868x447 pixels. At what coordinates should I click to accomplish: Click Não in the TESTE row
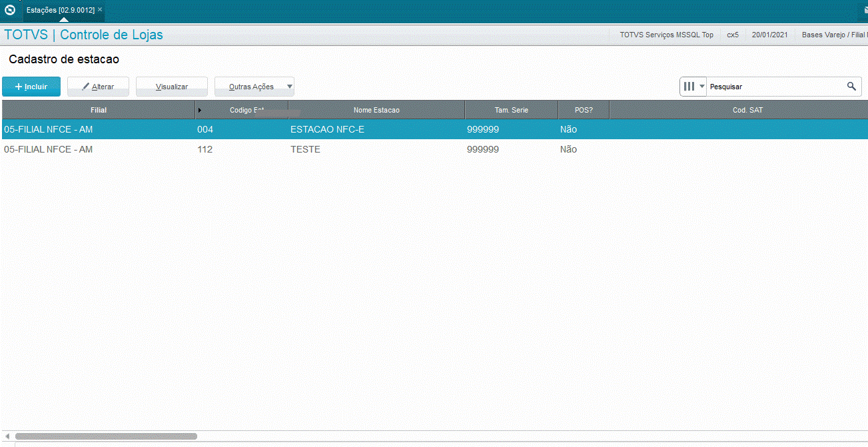[568, 149]
